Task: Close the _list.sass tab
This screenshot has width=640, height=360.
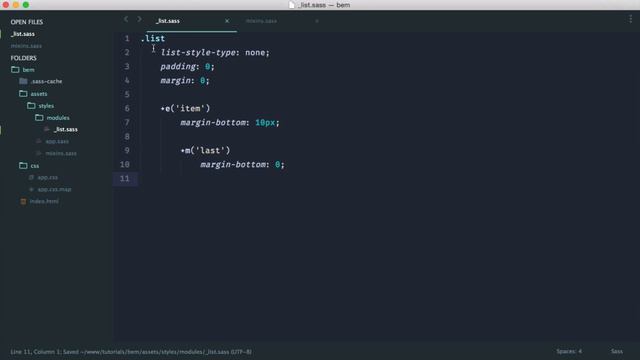Action: pyautogui.click(x=227, y=21)
